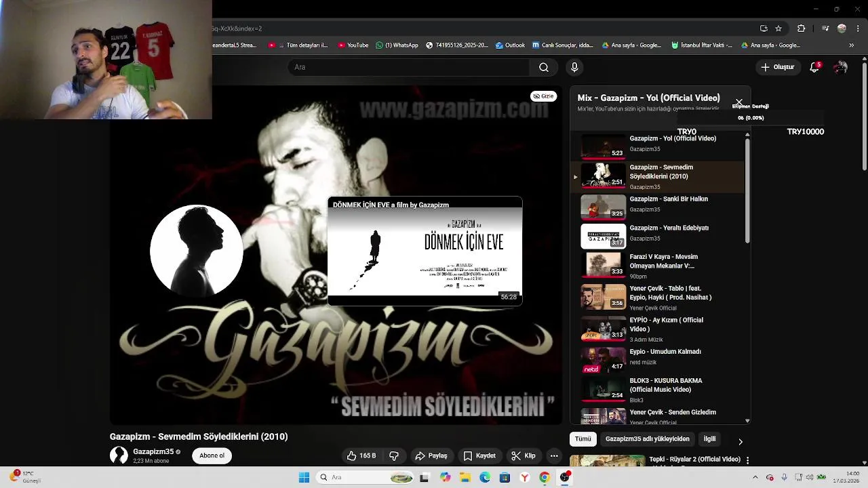Open the DÖNMEK İÇİN EVE film end card
Viewport: 868px width, 488px height.
point(425,251)
